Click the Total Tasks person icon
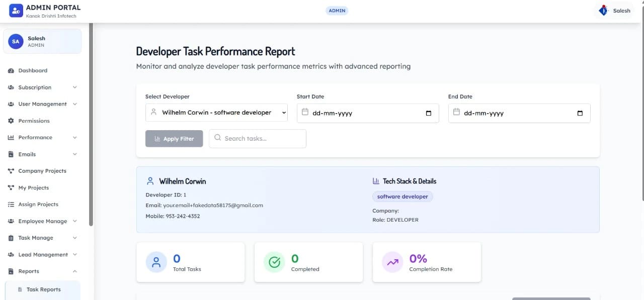644x300 pixels. coord(156,262)
